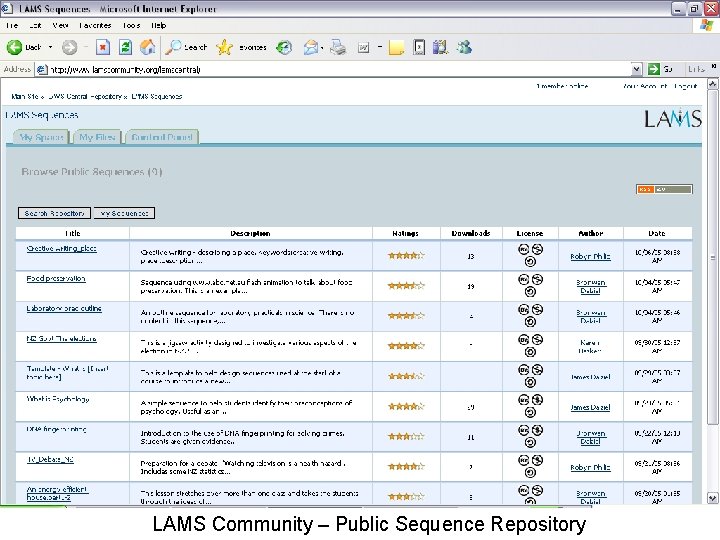
Task: Open the Back button history dropdown arrow
Action: pyautogui.click(x=50, y=47)
